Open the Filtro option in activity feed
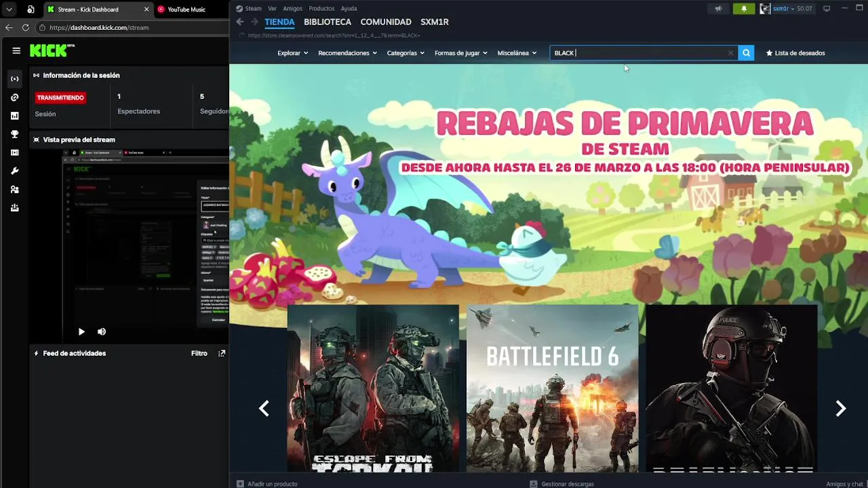This screenshot has width=868, height=488. coord(199,353)
